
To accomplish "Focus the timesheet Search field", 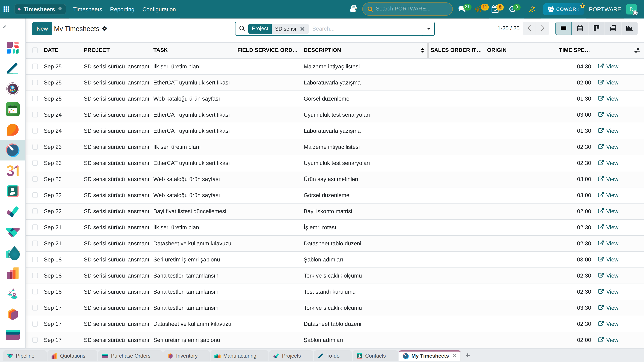I will coord(366,29).
